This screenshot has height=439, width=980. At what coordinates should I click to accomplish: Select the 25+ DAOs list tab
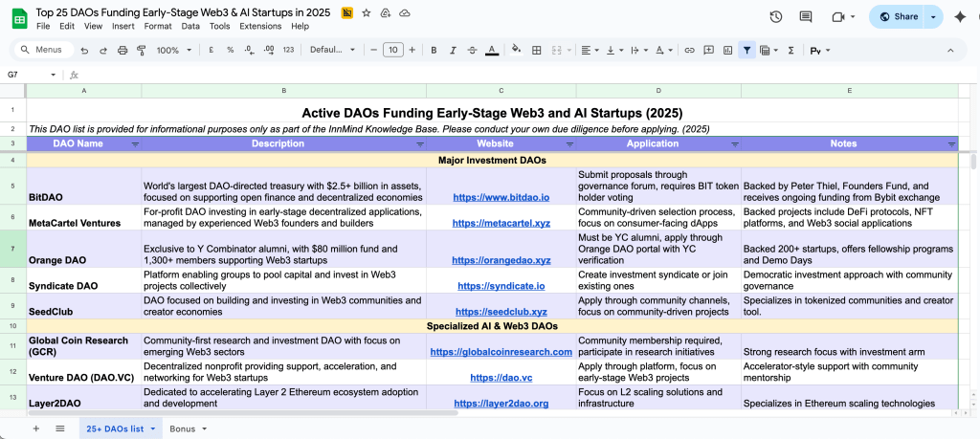[x=120, y=429]
